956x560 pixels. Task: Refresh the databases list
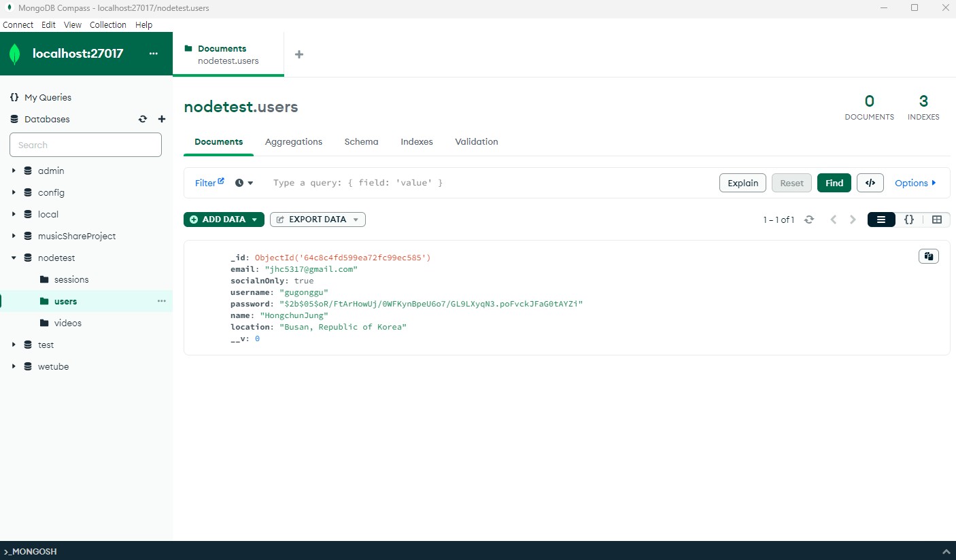click(143, 119)
